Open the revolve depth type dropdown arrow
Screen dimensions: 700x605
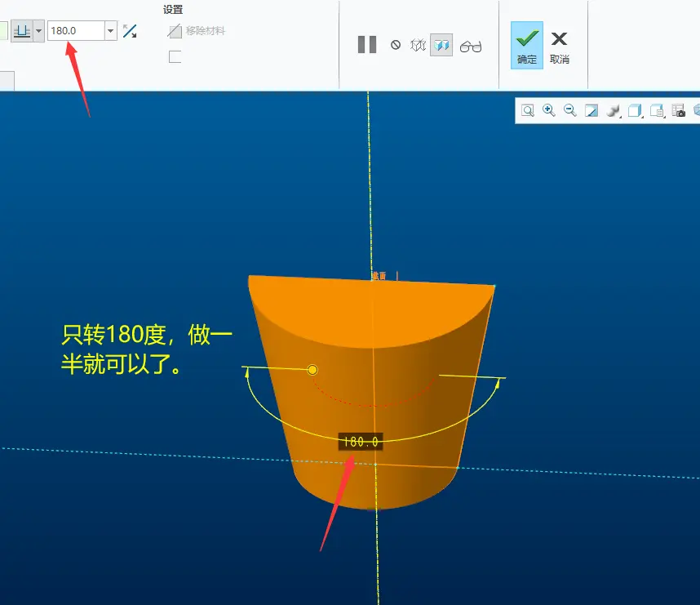(x=39, y=31)
